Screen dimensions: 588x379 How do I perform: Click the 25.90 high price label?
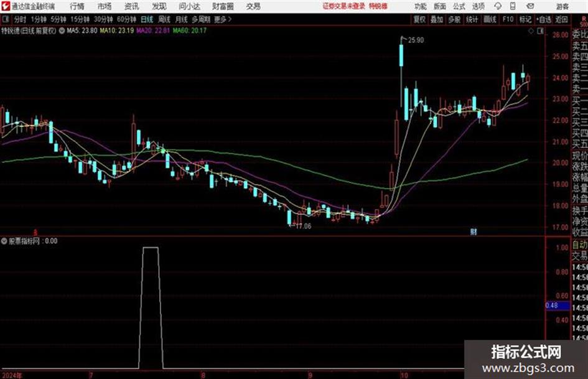tap(416, 40)
